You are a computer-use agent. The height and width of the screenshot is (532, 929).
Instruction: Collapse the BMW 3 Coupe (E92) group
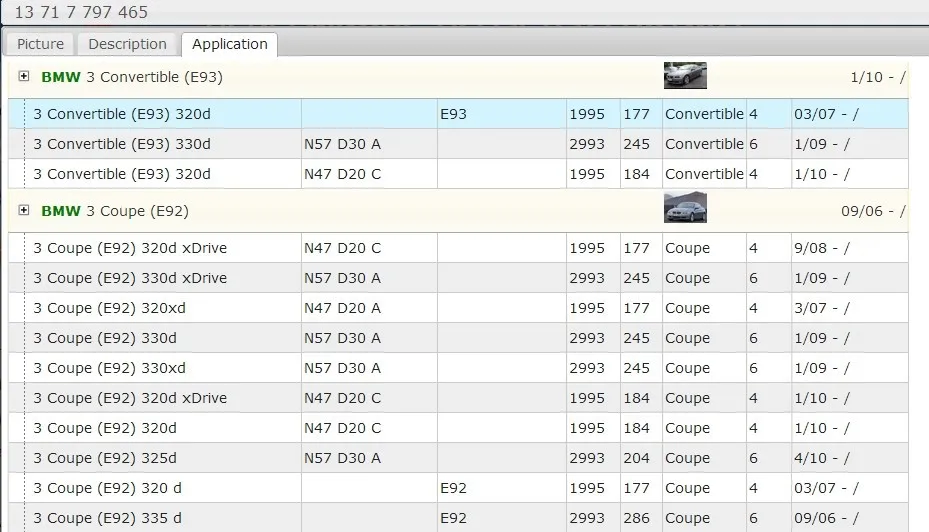[24, 210]
